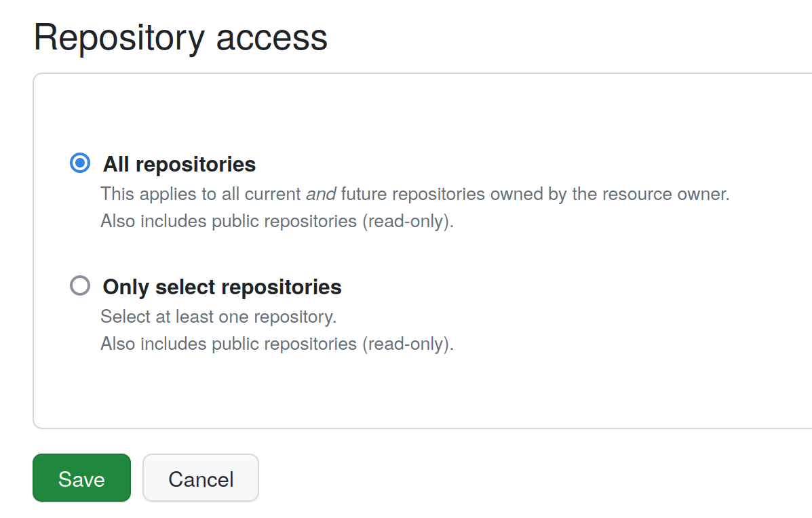Click the All repositories label text
Viewport: 812px width, 518px height.
(178, 163)
